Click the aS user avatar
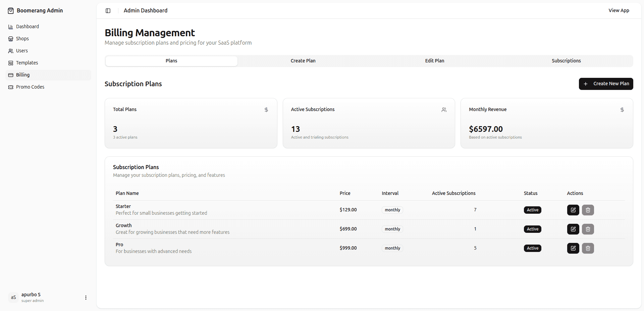The width and height of the screenshot is (644, 311). pyautogui.click(x=13, y=298)
